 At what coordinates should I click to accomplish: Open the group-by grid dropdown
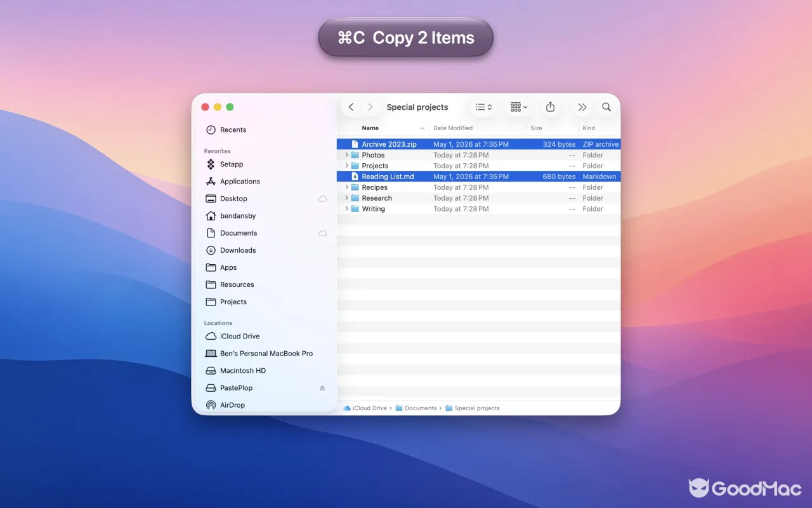(519, 107)
